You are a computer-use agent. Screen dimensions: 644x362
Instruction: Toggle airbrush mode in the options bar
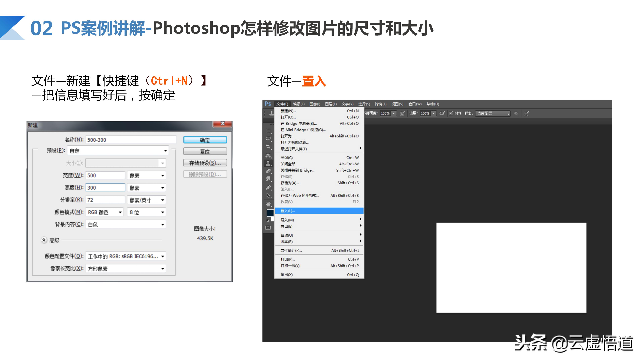pyautogui.click(x=442, y=113)
